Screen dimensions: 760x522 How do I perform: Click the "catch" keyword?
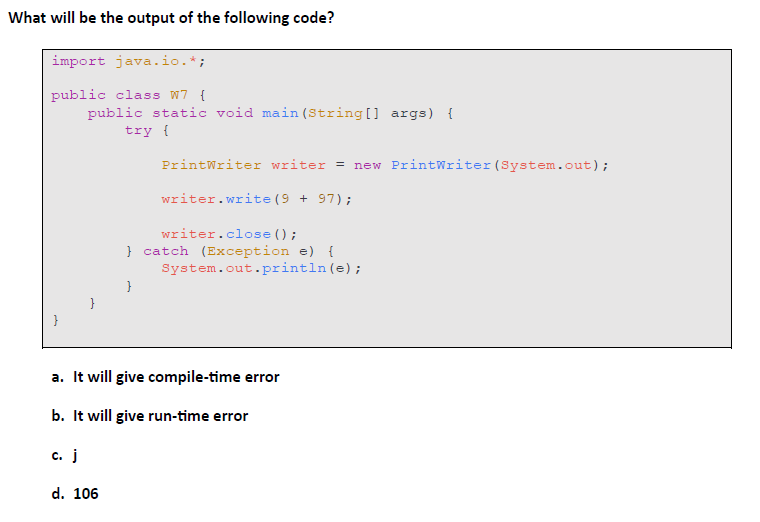pos(166,251)
